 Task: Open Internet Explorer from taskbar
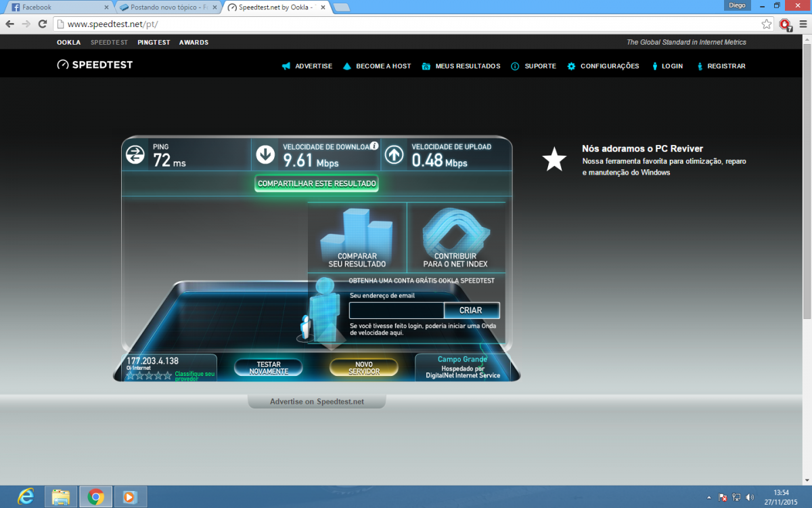coord(26,496)
